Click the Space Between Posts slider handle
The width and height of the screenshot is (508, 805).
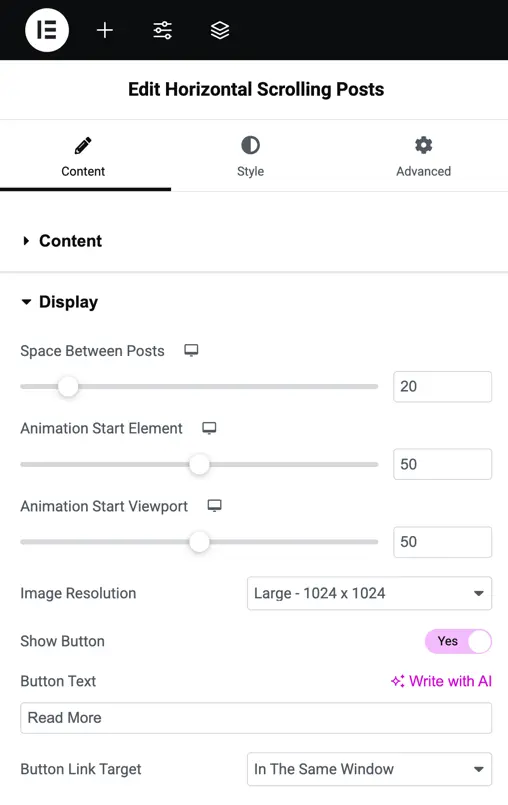tap(68, 387)
